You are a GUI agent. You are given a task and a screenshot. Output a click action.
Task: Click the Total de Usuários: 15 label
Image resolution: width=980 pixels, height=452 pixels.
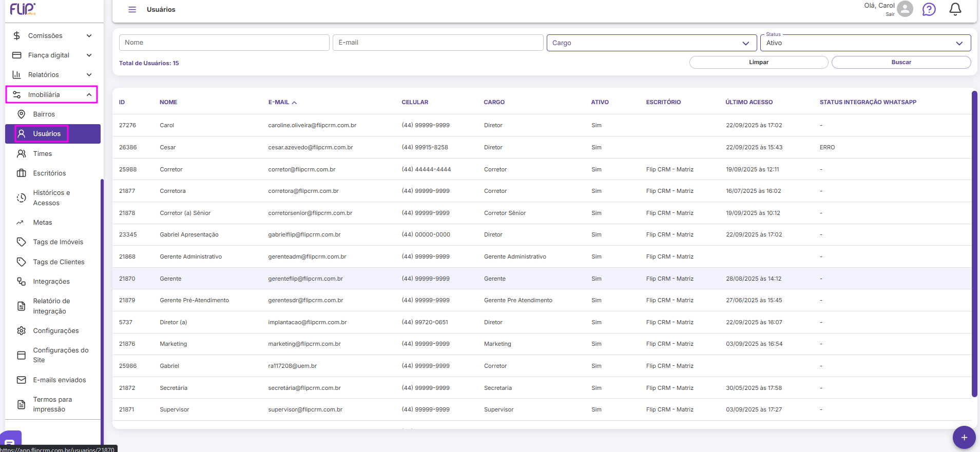(149, 64)
